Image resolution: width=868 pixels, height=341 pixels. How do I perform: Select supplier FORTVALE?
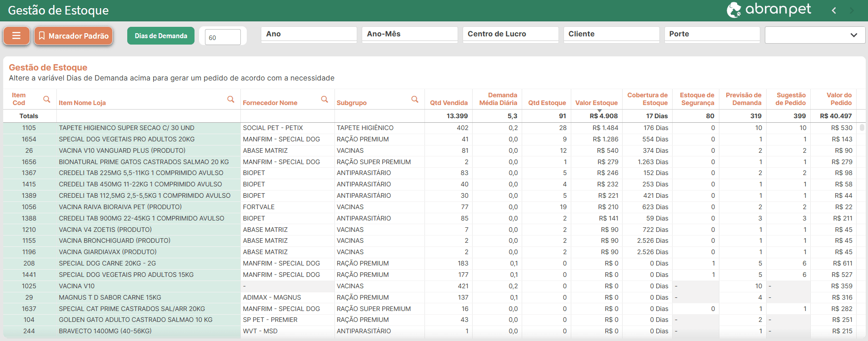click(x=259, y=207)
